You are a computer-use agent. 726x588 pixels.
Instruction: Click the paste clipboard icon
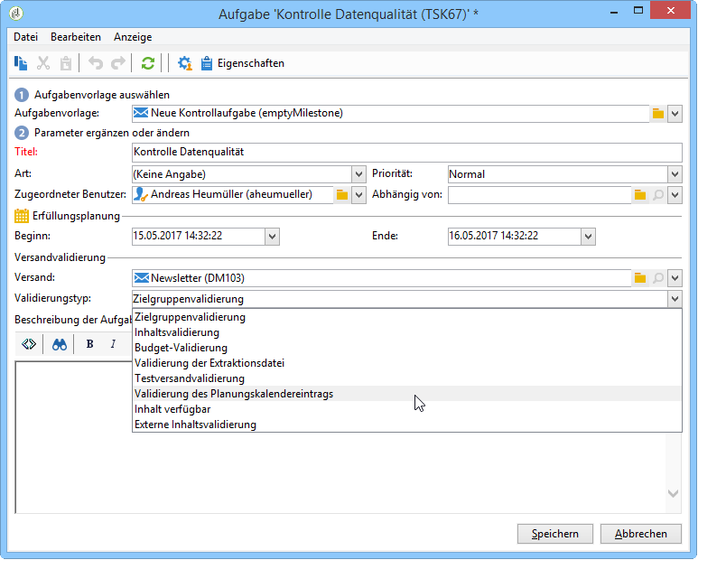tap(66, 63)
